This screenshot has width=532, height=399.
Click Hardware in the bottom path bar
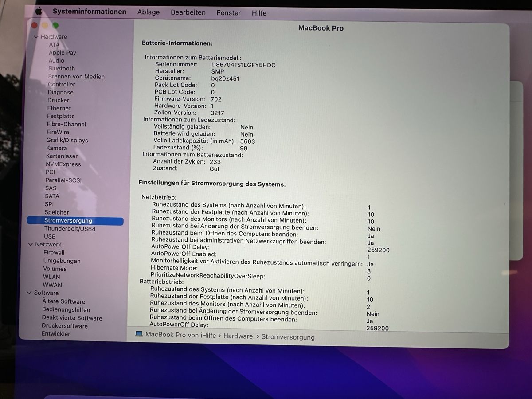(238, 336)
